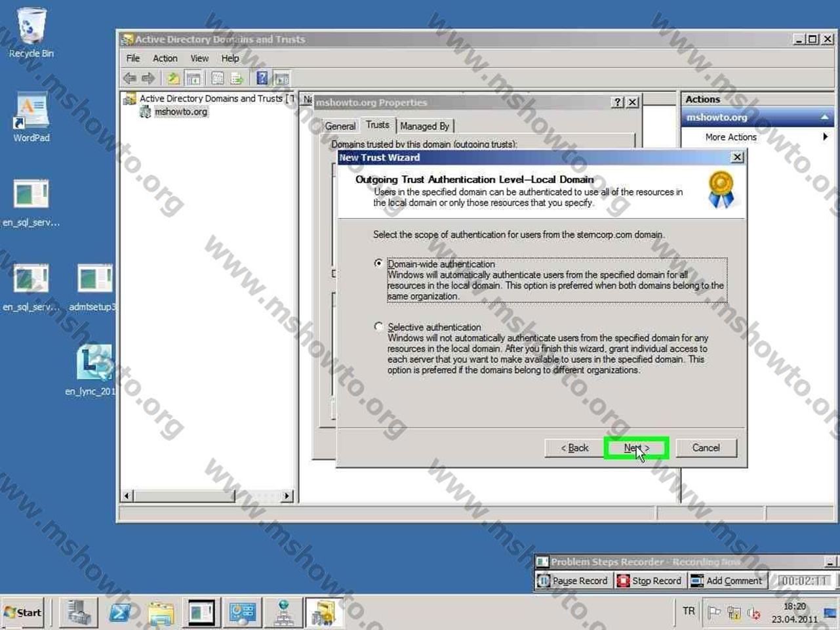The width and height of the screenshot is (840, 630).
Task: Click Add Comment in Problem Steps Recorder
Action: [x=727, y=581]
